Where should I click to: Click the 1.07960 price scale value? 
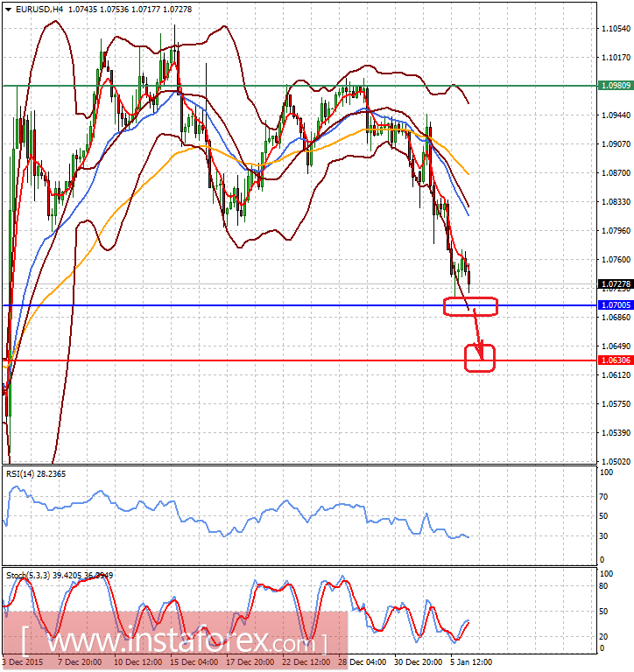coord(616,231)
